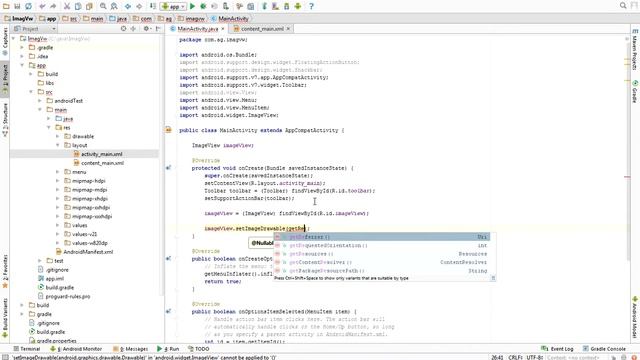Expand the drawable folder
Image resolution: width=640 pixels, height=360 pixels.
[x=58, y=137]
